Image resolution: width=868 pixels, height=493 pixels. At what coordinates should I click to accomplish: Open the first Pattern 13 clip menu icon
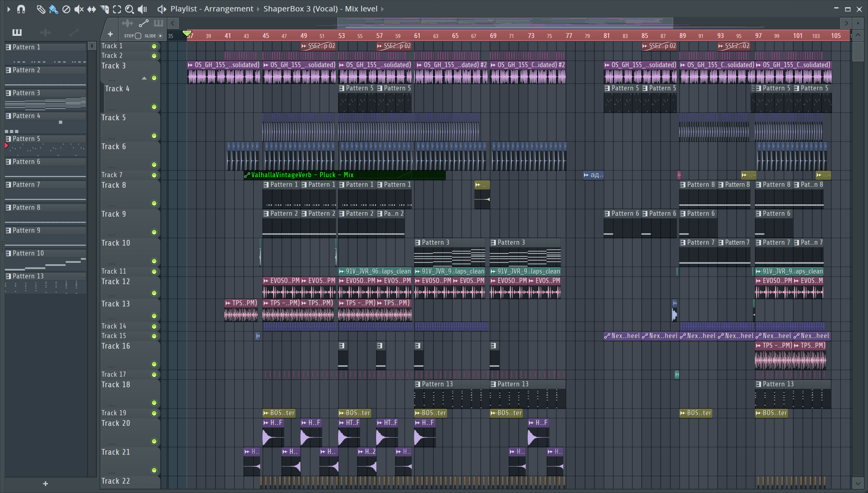[x=418, y=384]
